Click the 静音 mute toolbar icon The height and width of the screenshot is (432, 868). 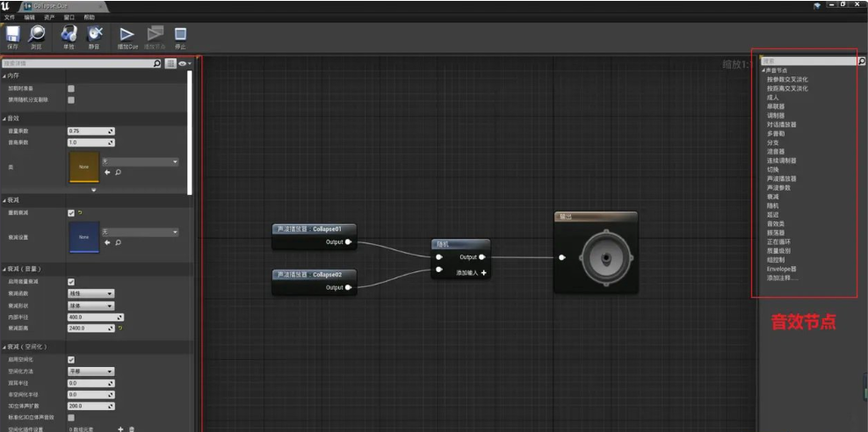(x=95, y=34)
